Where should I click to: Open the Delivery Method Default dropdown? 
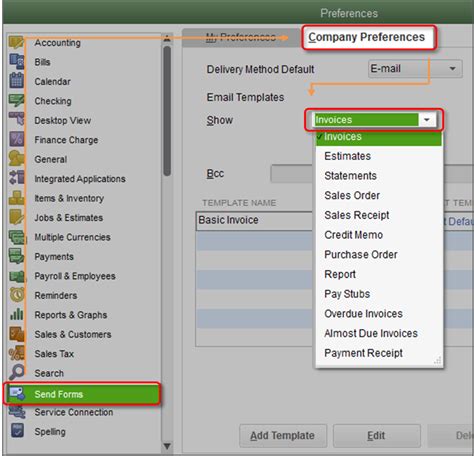415,69
